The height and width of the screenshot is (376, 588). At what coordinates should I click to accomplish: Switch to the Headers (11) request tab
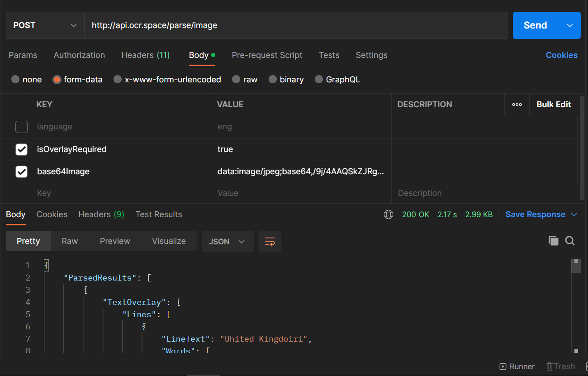(146, 55)
